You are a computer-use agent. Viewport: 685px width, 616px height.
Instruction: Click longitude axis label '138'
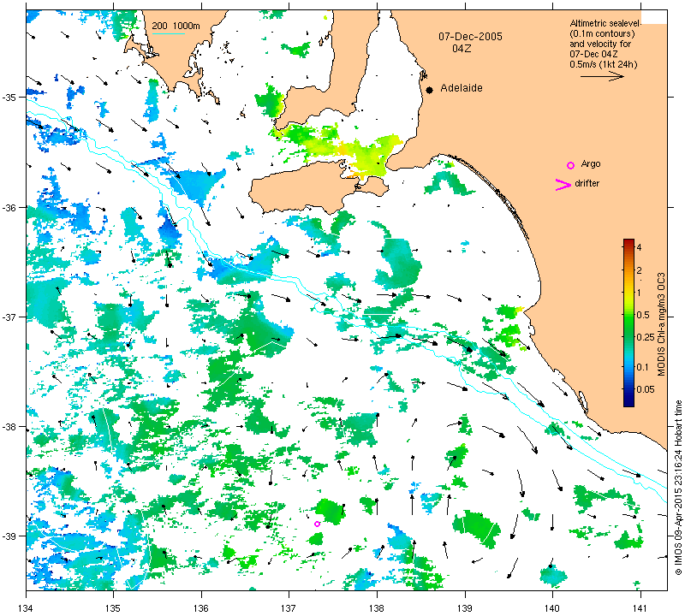tap(377, 607)
